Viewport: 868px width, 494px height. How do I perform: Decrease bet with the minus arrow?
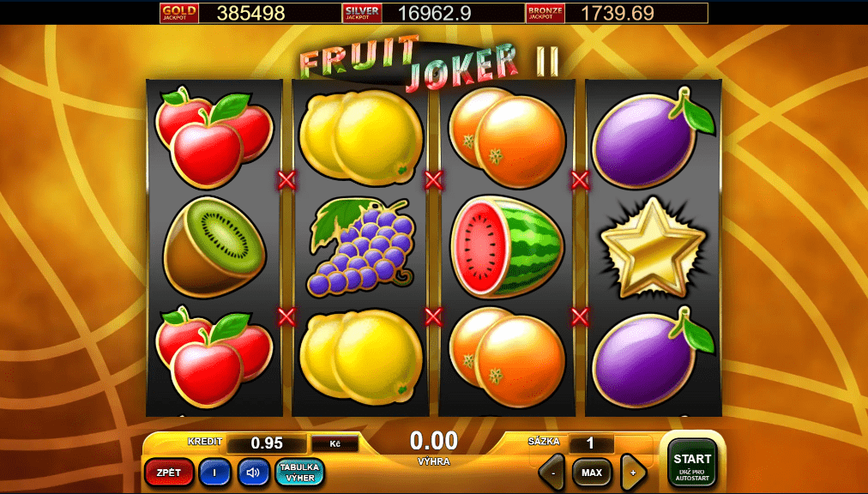552,473
